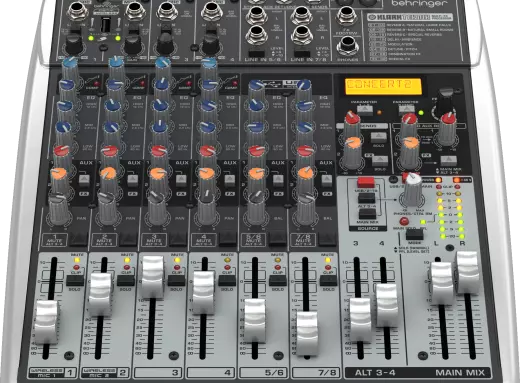
Task: Click the black FX program encoder knob
Action: pyautogui.click(x=445, y=100)
